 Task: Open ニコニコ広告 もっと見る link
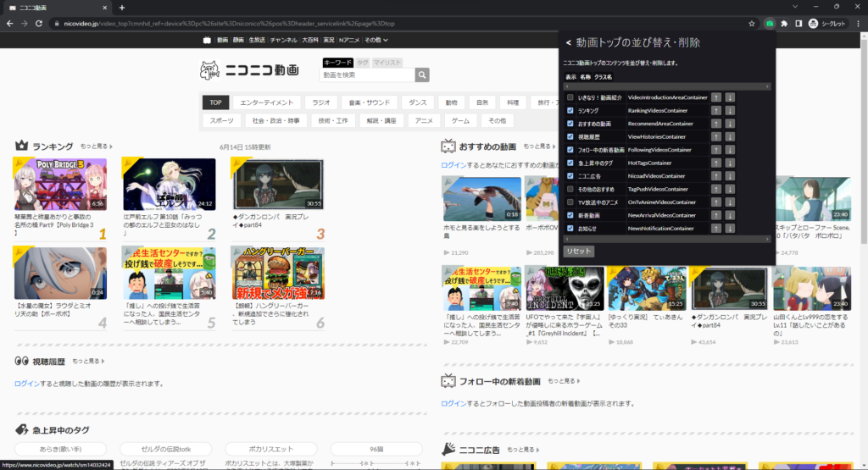coord(523,450)
